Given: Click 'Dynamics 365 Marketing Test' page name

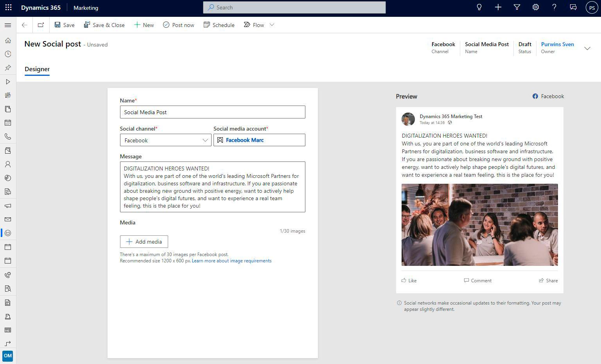Looking at the screenshot, I should click(x=451, y=117).
